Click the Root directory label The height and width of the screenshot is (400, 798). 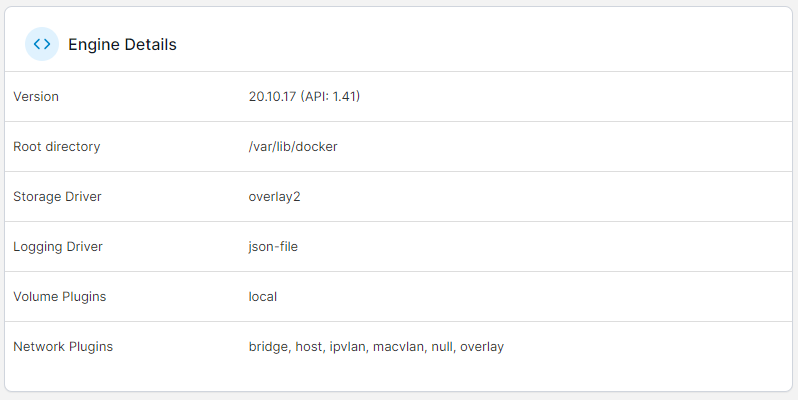(x=56, y=147)
